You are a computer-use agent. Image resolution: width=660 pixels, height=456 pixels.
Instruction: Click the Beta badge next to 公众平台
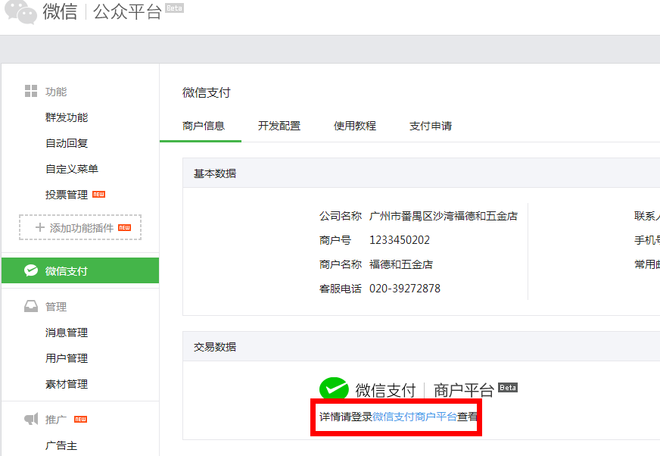[x=174, y=8]
